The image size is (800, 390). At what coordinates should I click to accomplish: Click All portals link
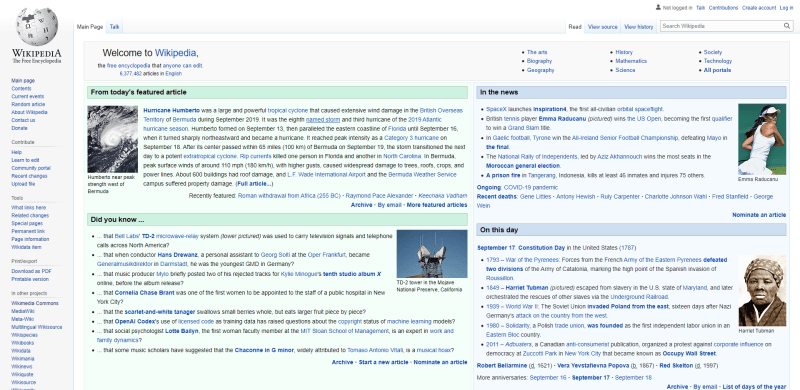(x=717, y=70)
